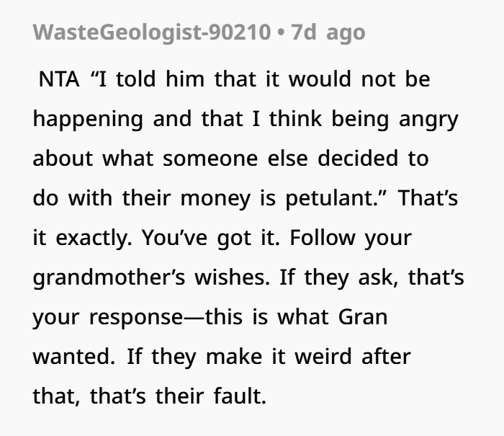Click the phrase "You've got it."
504x436 pixels.
click(211, 239)
